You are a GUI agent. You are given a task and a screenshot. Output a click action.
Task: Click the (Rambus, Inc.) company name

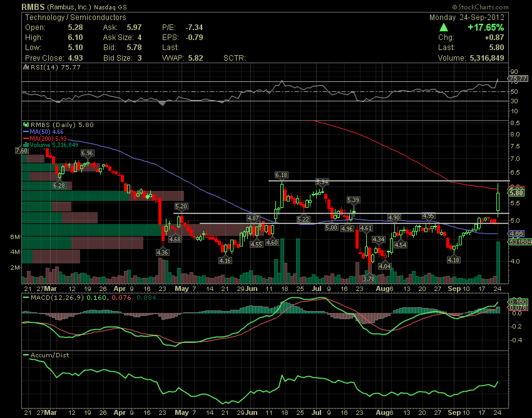point(69,7)
